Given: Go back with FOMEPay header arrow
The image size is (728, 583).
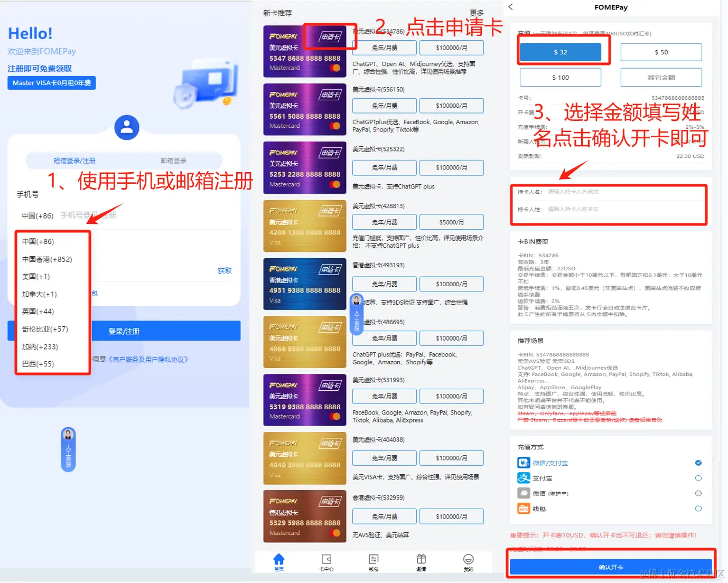Looking at the screenshot, I should pyautogui.click(x=510, y=7).
